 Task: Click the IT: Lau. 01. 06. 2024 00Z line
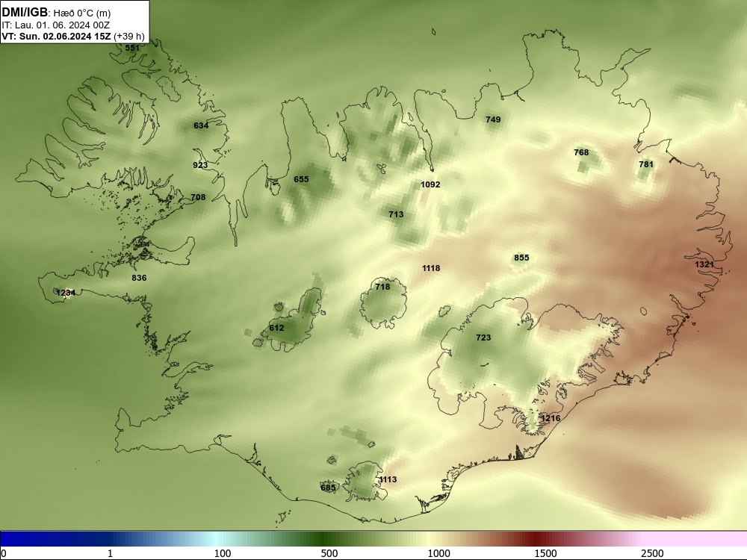tap(56, 25)
